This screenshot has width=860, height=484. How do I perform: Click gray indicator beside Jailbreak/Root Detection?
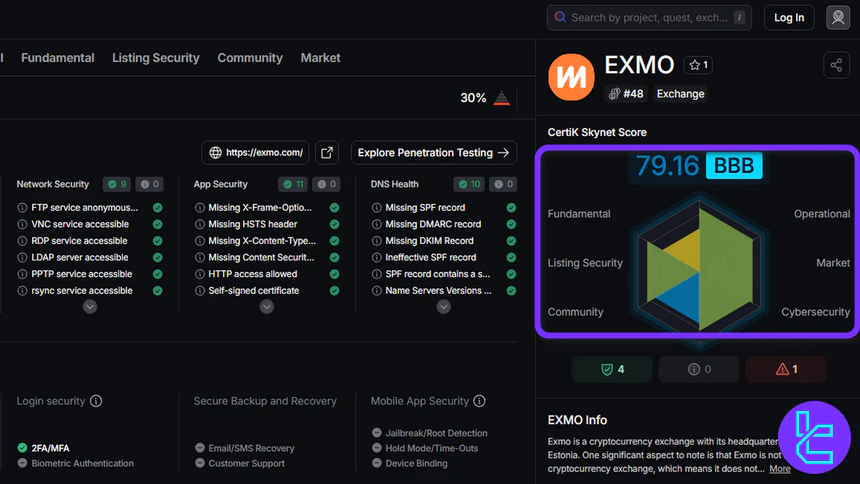(376, 432)
